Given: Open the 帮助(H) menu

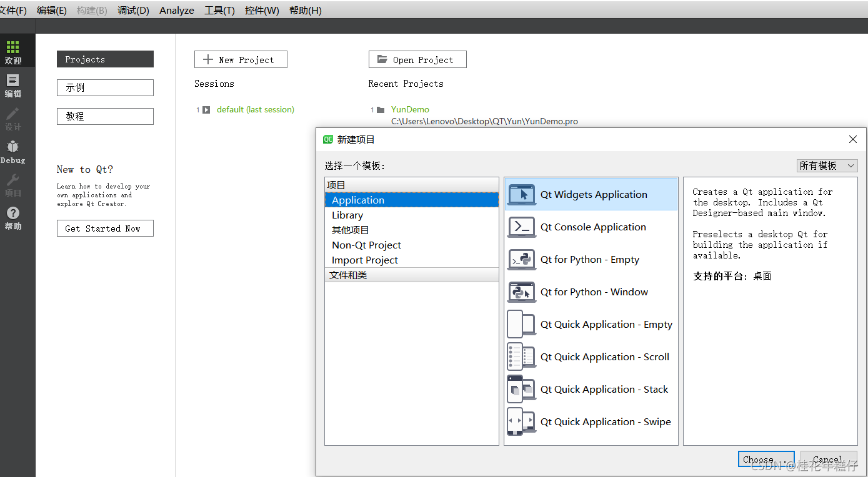Looking at the screenshot, I should [306, 11].
